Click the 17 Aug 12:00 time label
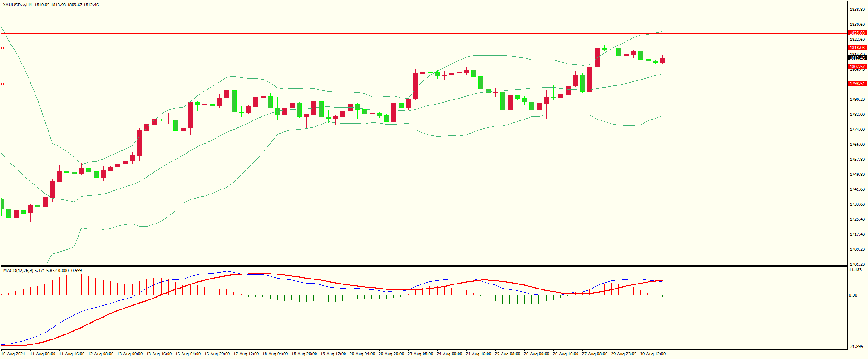Viewport: 868px width, 359px height. pyautogui.click(x=246, y=354)
